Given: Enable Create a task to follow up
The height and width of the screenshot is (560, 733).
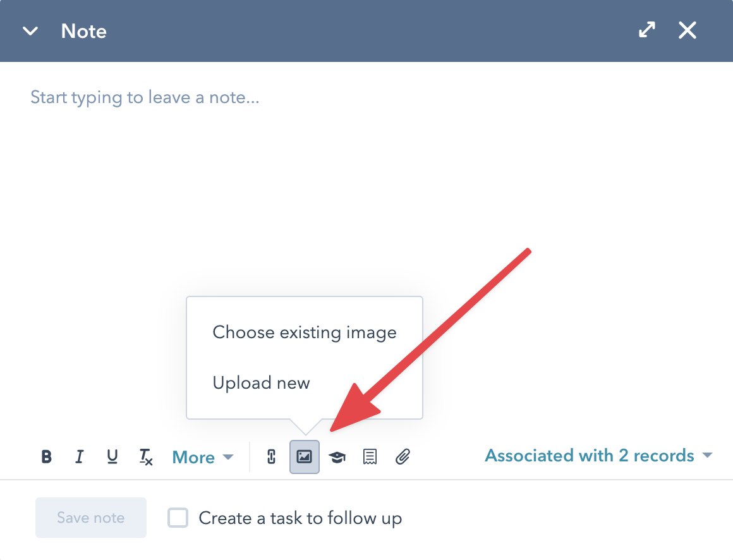Looking at the screenshot, I should pyautogui.click(x=178, y=518).
